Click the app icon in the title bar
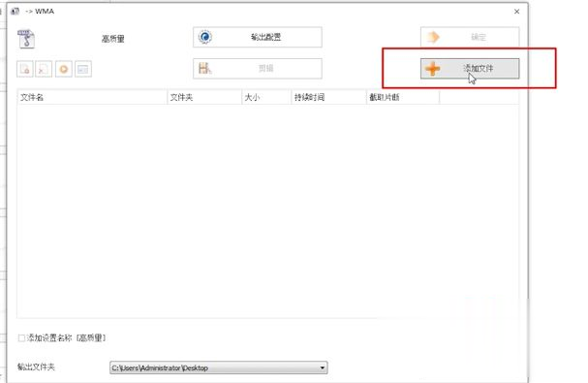The width and height of the screenshot is (588, 383). (x=15, y=12)
